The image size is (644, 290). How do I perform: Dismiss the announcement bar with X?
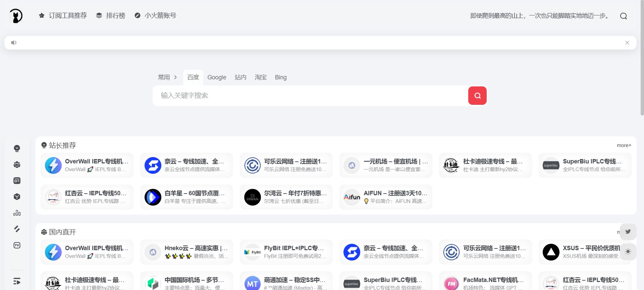coord(627,43)
